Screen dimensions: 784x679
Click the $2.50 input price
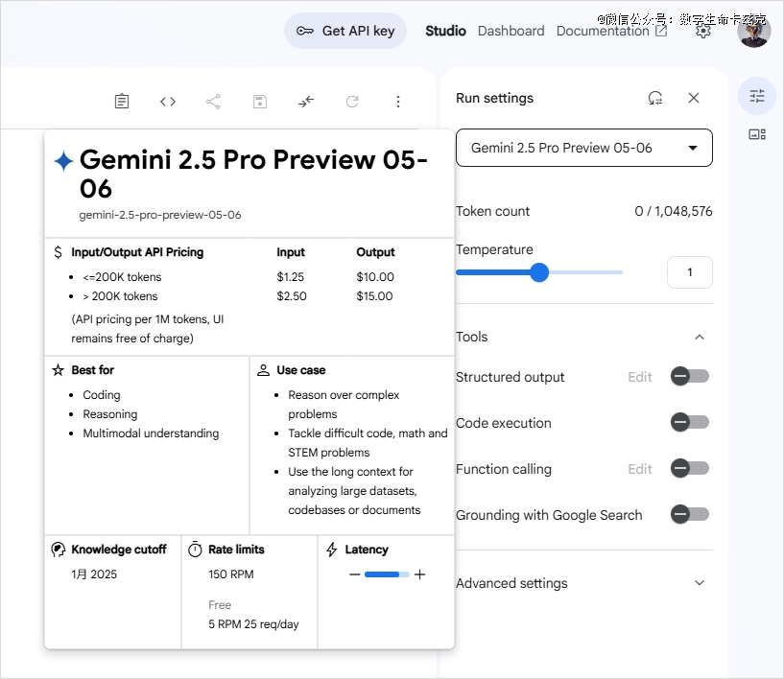click(x=292, y=296)
